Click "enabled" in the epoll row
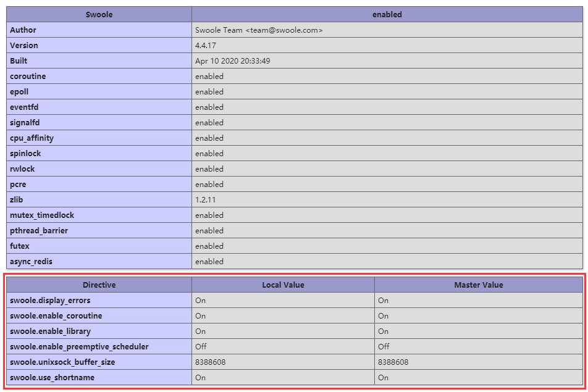 tap(209, 91)
